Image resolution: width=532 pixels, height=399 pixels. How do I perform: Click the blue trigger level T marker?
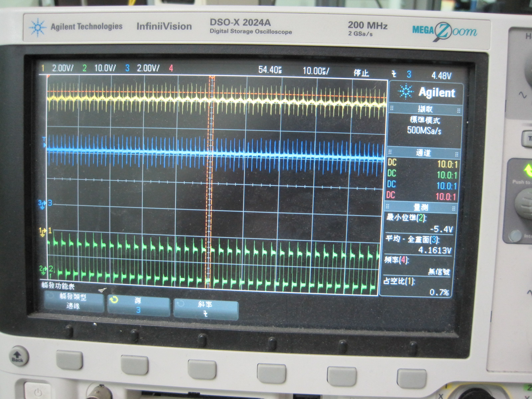pyautogui.click(x=44, y=142)
